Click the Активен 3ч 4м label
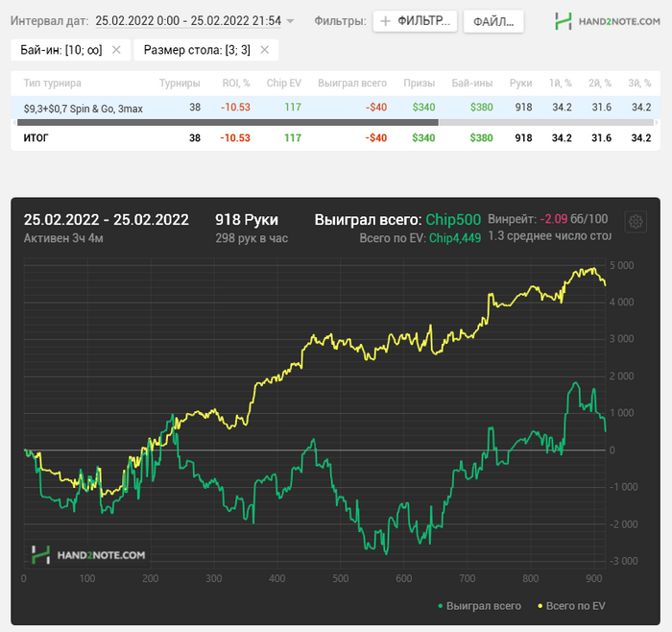672x632 pixels. tap(63, 238)
